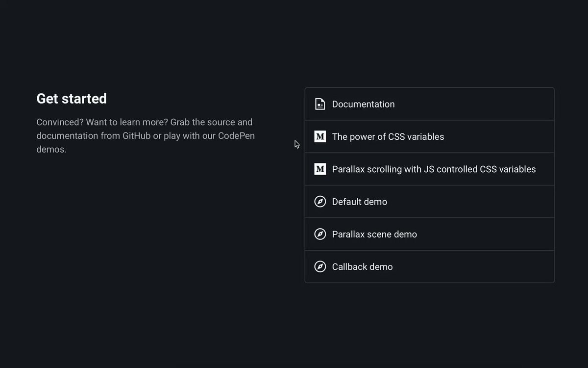Click the compass icon beside Default demo

click(x=320, y=202)
